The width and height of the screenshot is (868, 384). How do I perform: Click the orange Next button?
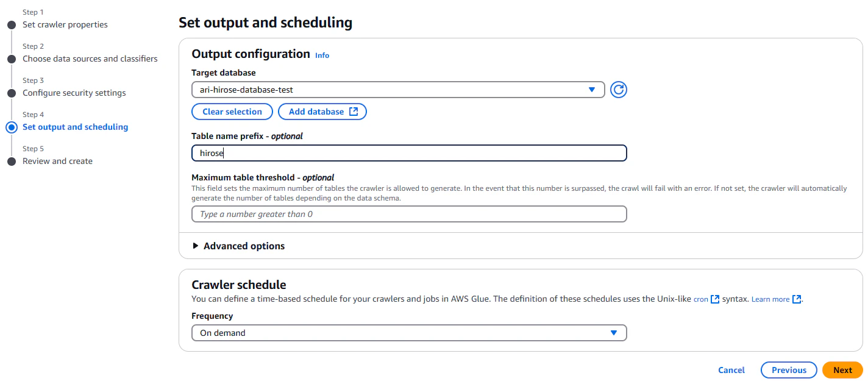click(x=842, y=370)
